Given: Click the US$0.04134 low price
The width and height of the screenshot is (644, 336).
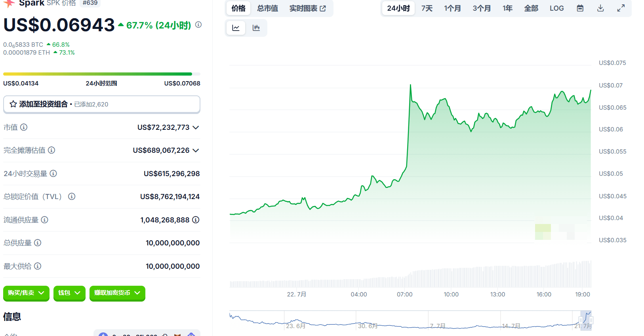Looking at the screenshot, I should 21,84.
